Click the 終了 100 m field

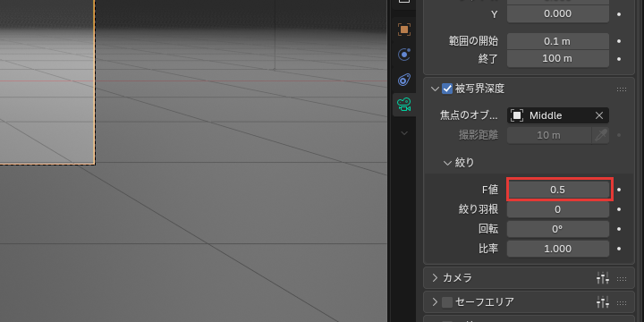pos(558,59)
